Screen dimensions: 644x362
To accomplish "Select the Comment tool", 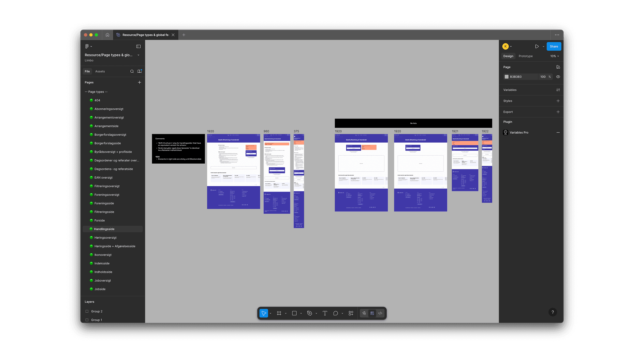I will click(335, 313).
